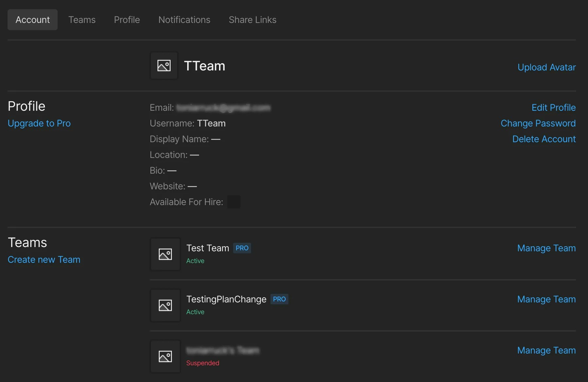588x382 pixels.
Task: Click the TTeam avatar placeholder icon
Action: [164, 66]
